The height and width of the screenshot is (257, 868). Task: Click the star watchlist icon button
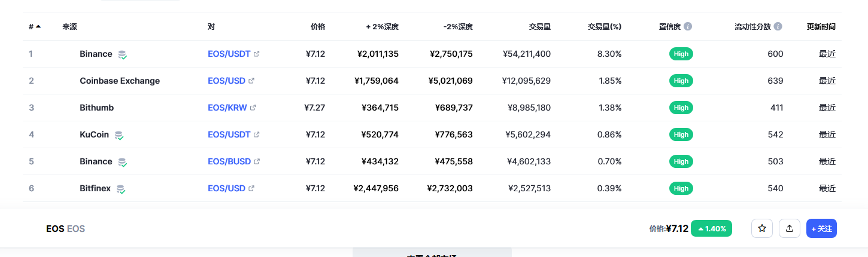(x=762, y=228)
